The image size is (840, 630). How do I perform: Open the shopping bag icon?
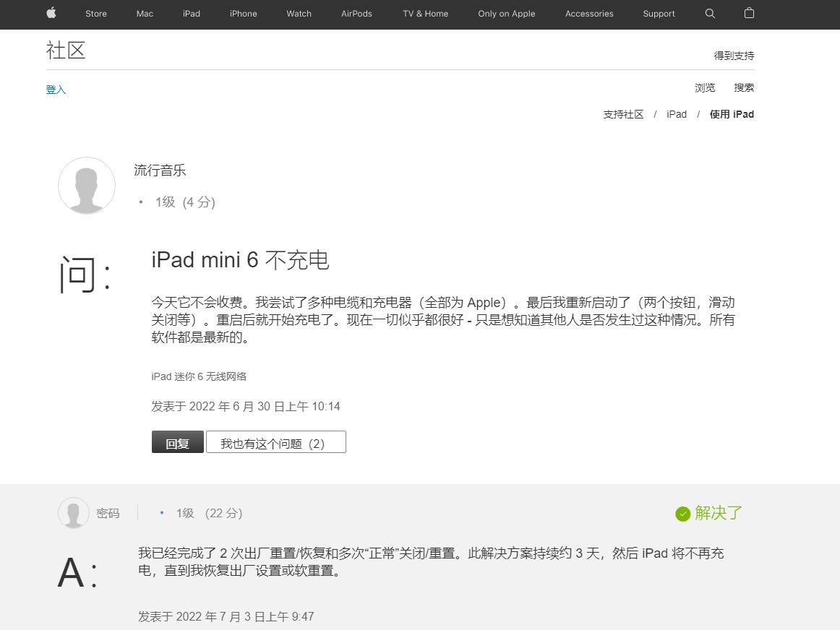[x=749, y=14]
